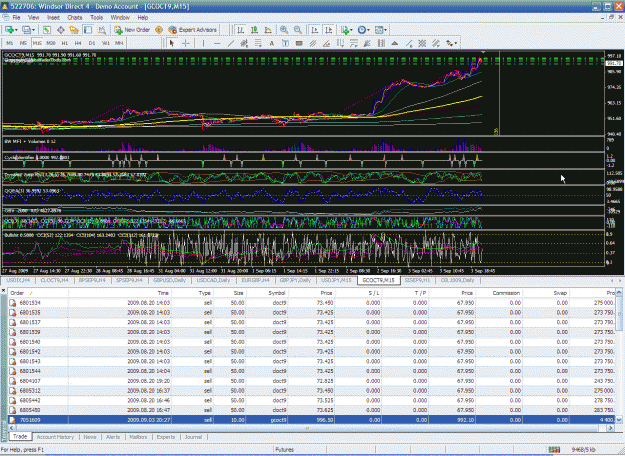Image resolution: width=625 pixels, height=456 pixels.
Task: Select the H4 timeframe
Action: [78, 43]
